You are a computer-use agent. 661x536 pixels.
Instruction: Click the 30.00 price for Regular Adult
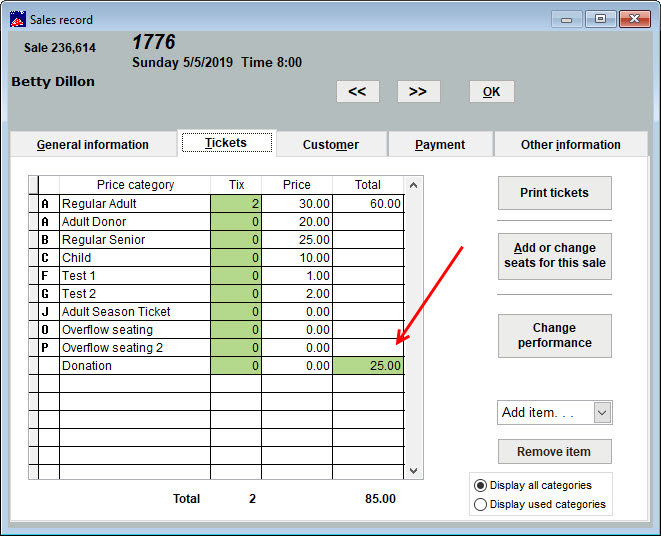[x=297, y=204]
